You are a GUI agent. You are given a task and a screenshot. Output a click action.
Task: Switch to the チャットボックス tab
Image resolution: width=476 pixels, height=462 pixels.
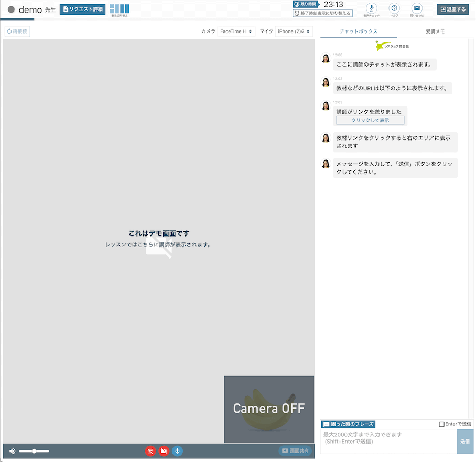click(x=359, y=31)
